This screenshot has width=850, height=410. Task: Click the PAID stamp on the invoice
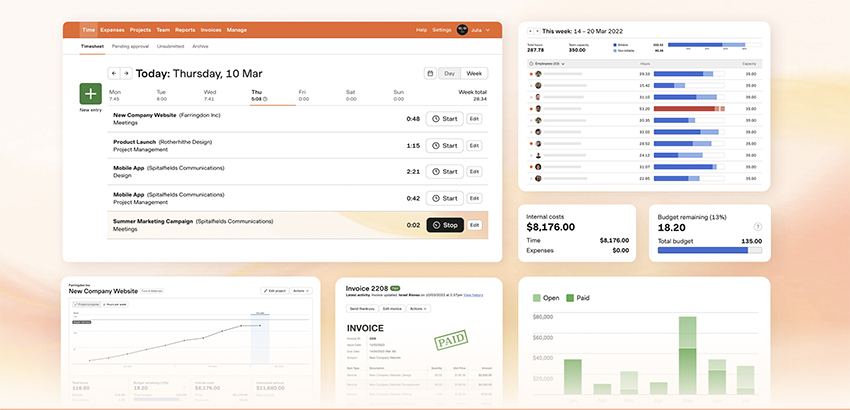pyautogui.click(x=450, y=341)
